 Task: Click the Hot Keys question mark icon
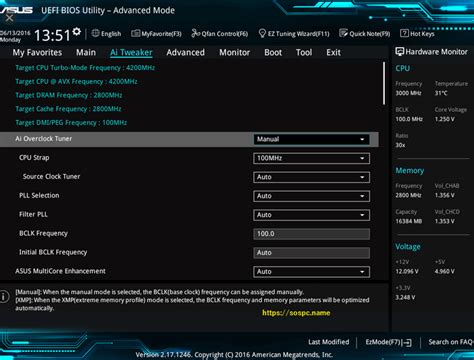point(404,33)
